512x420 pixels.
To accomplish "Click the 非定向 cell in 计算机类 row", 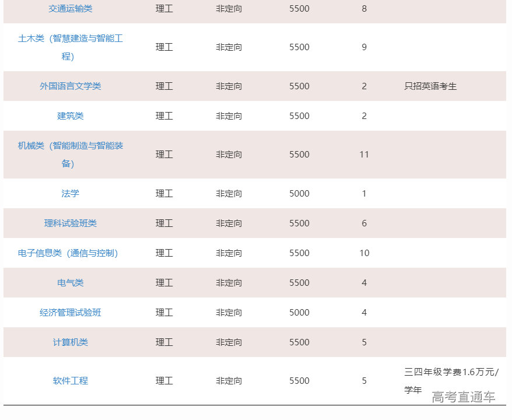I will [x=229, y=342].
